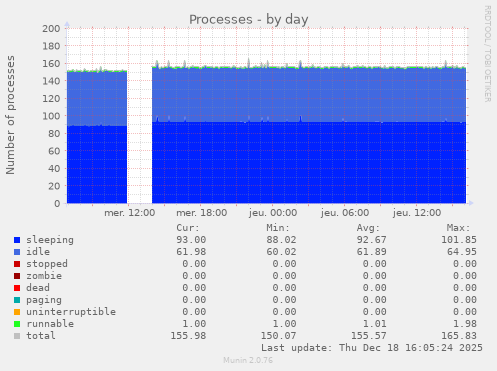Image resolution: width=497 pixels, height=371 pixels.
Task: Click the 'zombie' legend label
Action: click(44, 276)
